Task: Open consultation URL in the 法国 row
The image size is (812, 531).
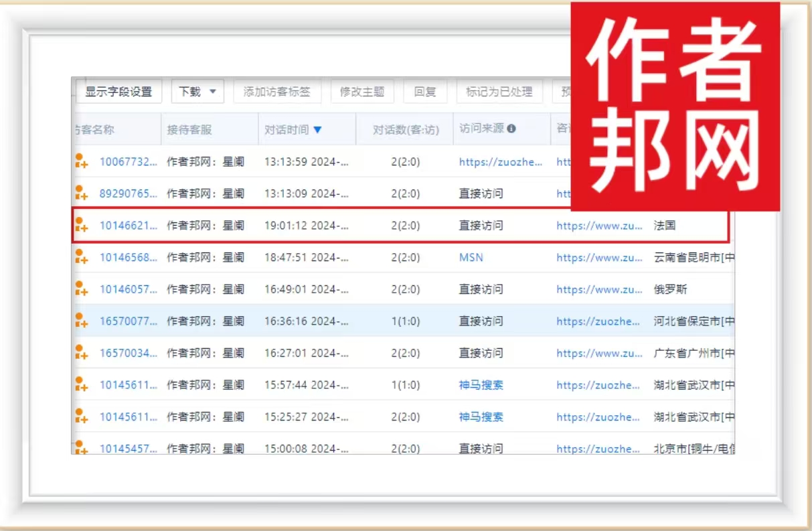Action: (x=599, y=226)
